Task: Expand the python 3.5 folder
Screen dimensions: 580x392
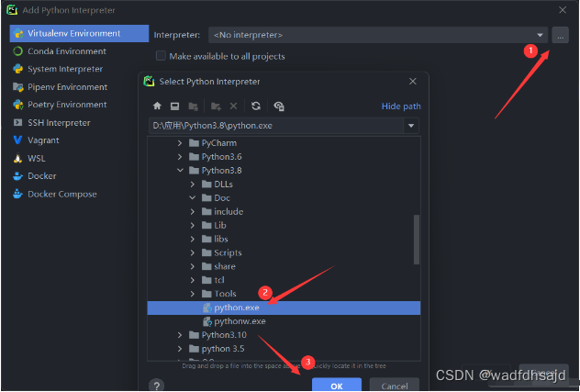Action: [180, 349]
